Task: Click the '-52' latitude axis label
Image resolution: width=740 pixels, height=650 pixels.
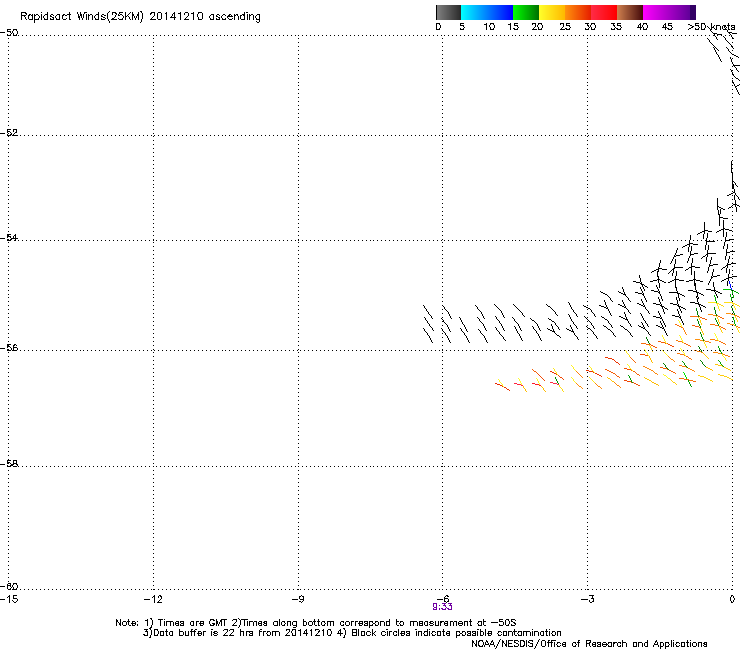Action: [9, 133]
